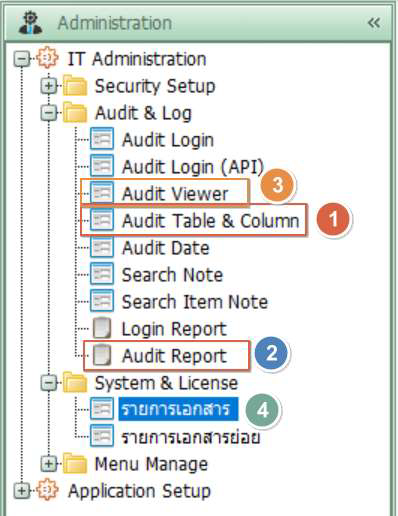Open the Audit Report item
This screenshot has height=516, width=398.
click(x=174, y=356)
